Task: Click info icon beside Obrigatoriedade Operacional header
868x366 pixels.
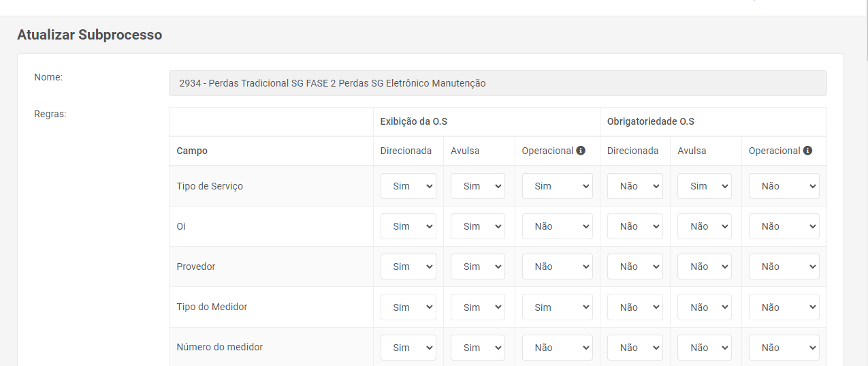Action: [x=807, y=151]
